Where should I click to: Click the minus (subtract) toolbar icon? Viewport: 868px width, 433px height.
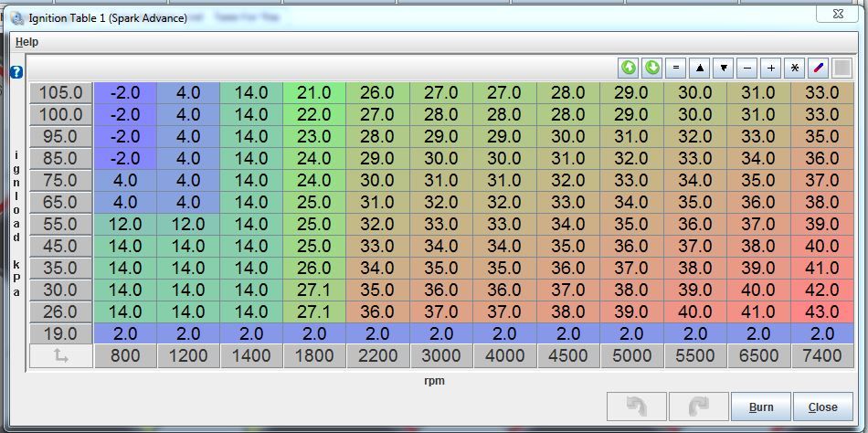click(x=747, y=69)
